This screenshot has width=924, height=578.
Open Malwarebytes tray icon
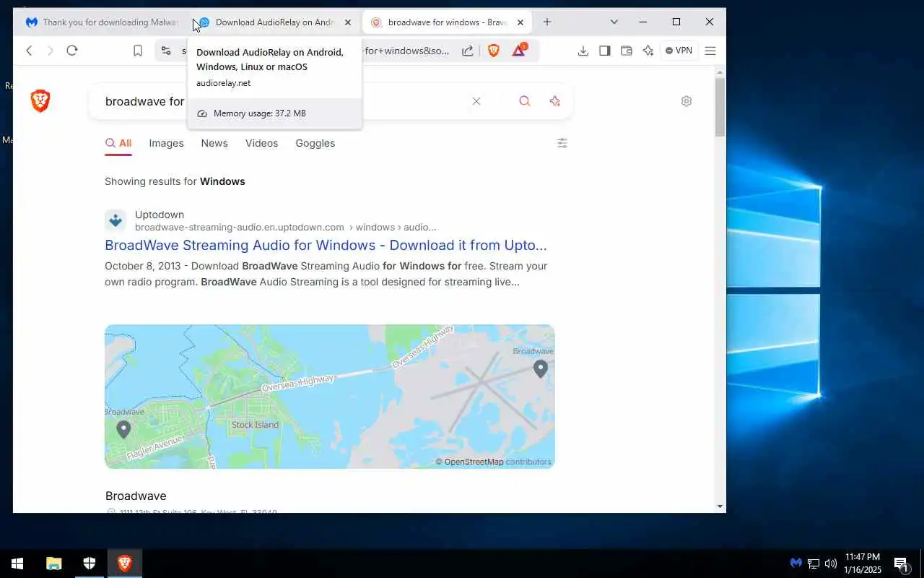tap(796, 564)
